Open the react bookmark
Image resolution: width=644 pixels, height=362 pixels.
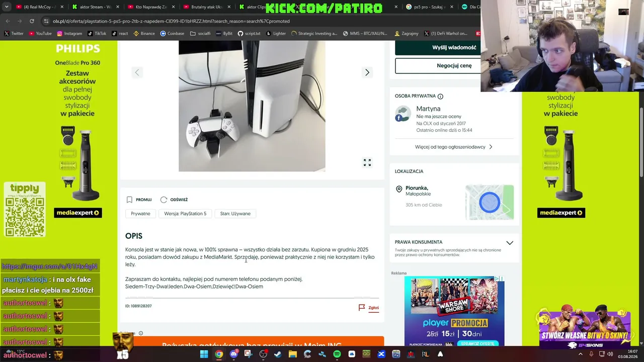point(120,34)
